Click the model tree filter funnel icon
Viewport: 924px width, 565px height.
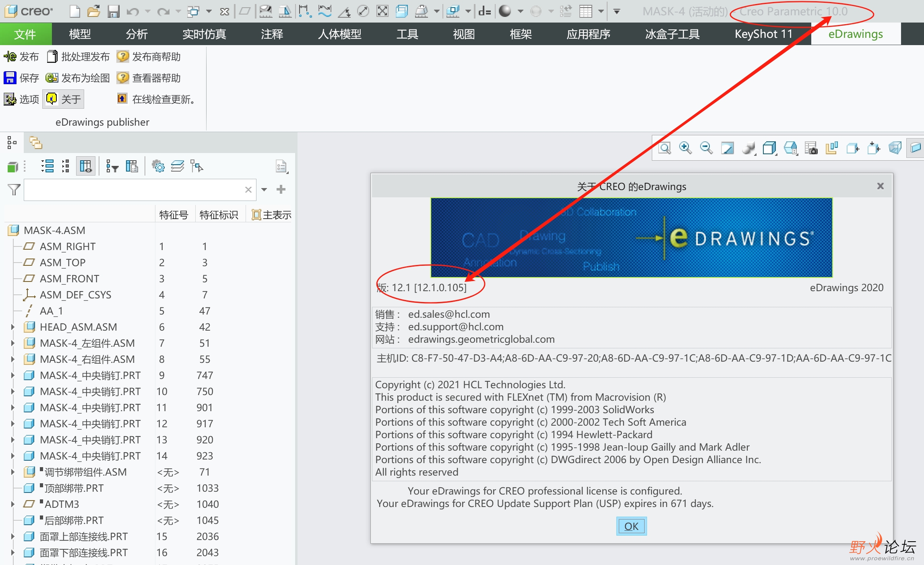coord(14,189)
